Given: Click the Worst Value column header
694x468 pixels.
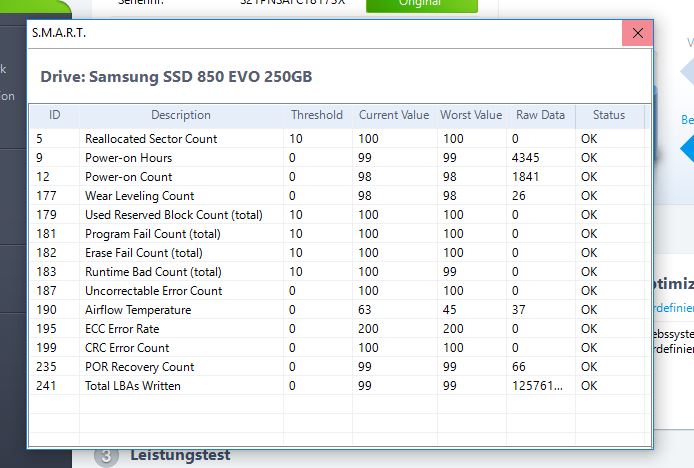Looking at the screenshot, I should [x=471, y=115].
